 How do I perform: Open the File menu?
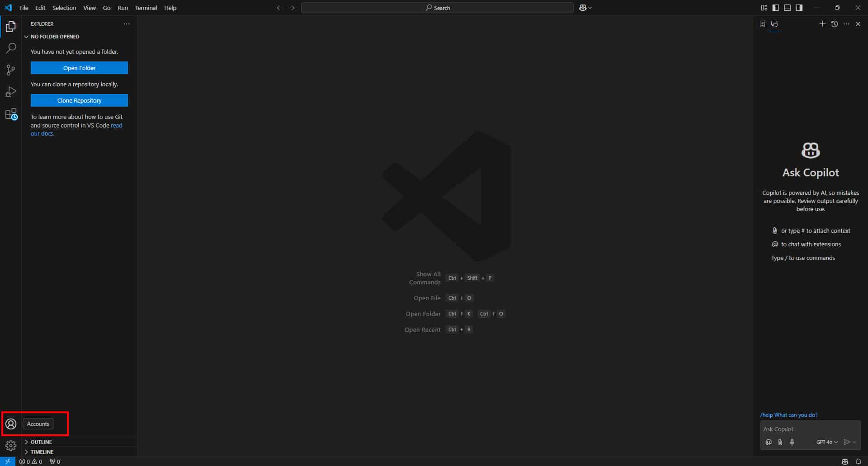(x=24, y=8)
